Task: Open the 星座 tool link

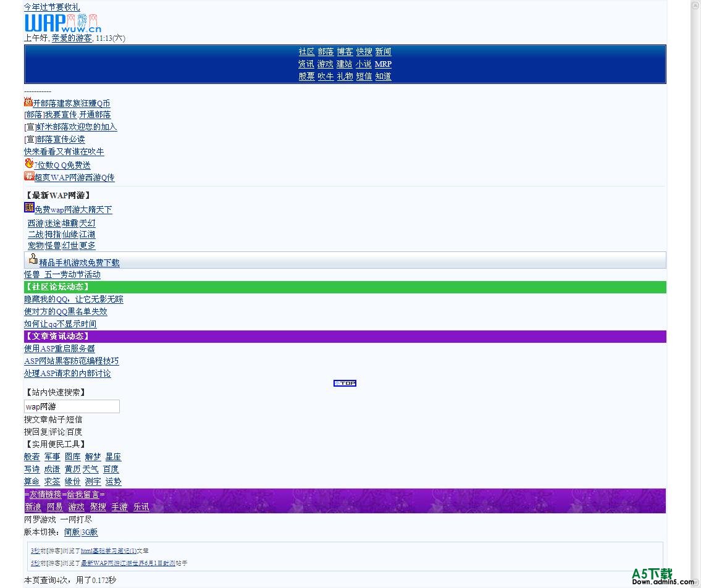Action: (x=113, y=457)
